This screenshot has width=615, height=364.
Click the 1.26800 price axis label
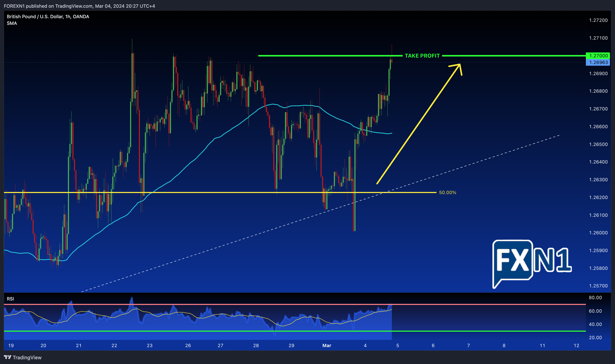[x=598, y=91]
